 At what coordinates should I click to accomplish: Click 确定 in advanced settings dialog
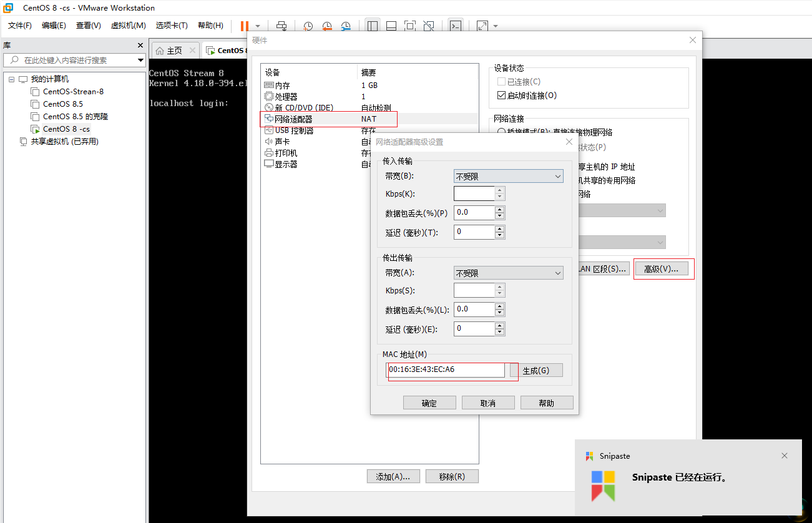[x=429, y=403]
